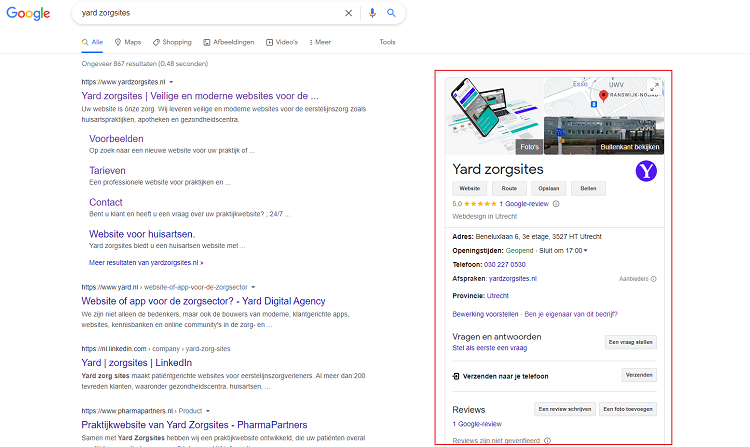Open dropdown arrow beside yardzorgsites.nl URL
The image size is (750, 447).
pos(171,81)
